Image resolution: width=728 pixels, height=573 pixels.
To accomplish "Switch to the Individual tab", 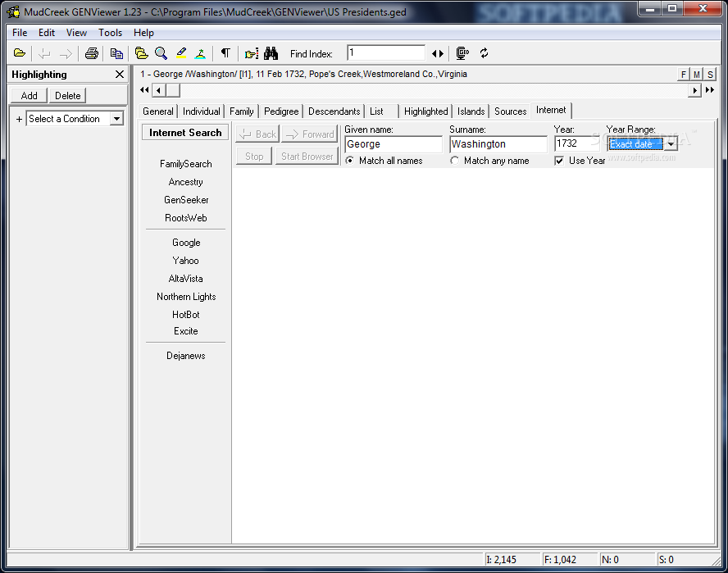I will tap(202, 111).
